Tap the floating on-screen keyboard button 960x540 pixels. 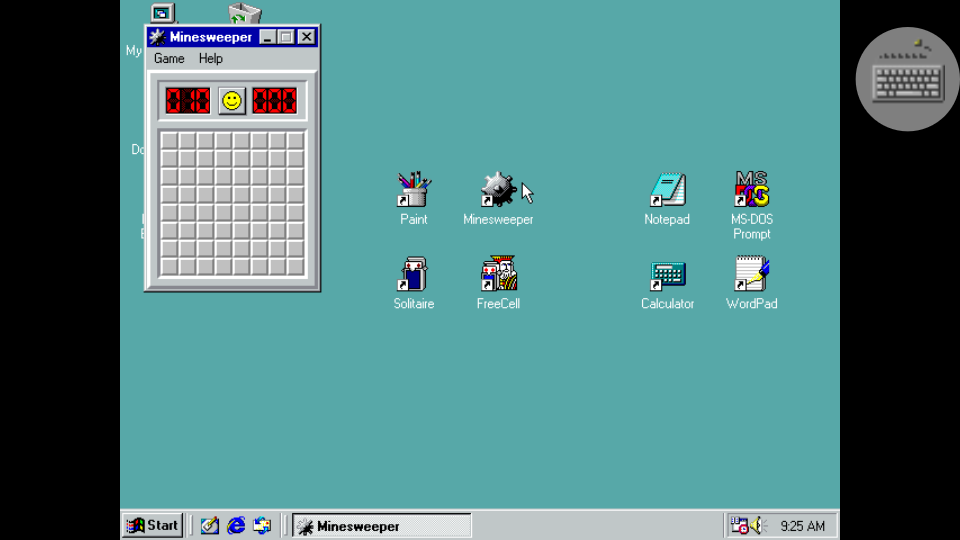(907, 79)
